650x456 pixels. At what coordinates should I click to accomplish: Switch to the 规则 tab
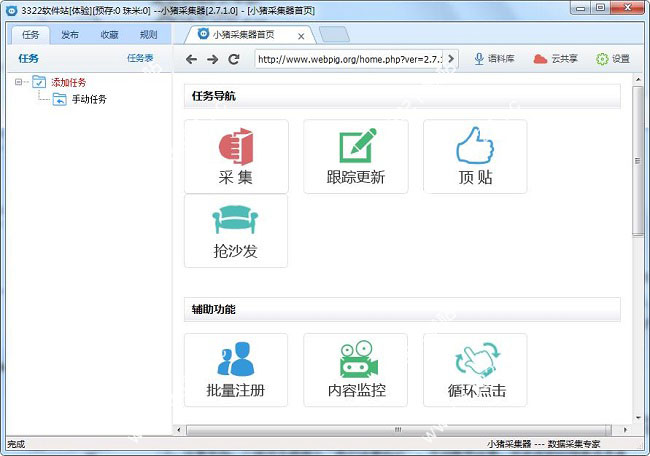coord(148,35)
